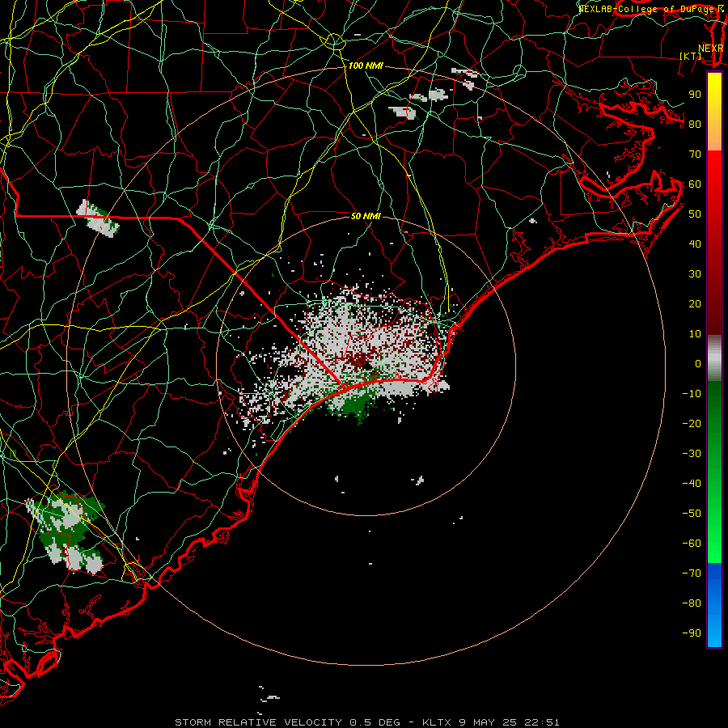Click the KLTX station identifier in caption

point(437,722)
